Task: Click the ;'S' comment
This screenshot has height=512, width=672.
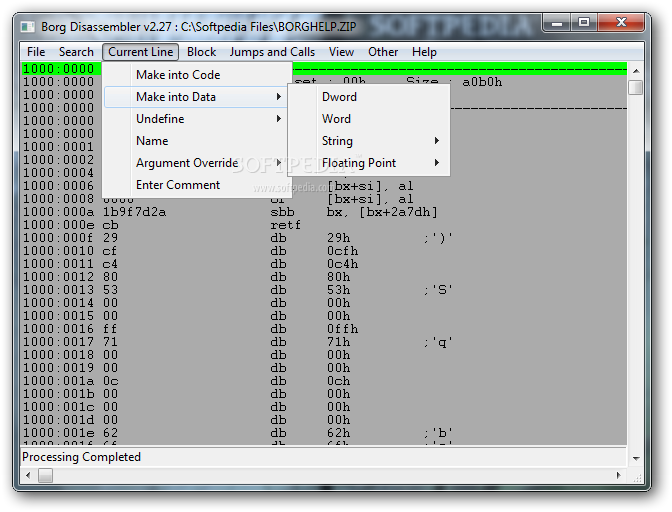Action: click(438, 290)
